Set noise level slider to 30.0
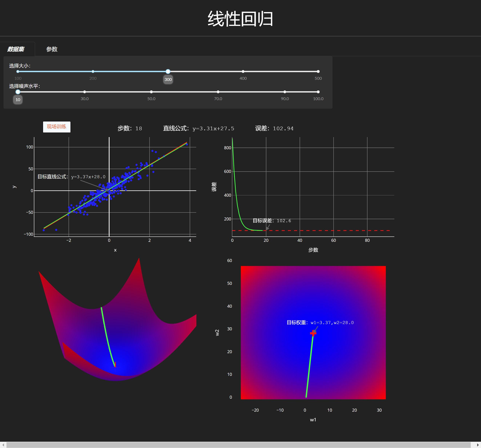Viewport: 481px width, 448px height. [x=84, y=92]
